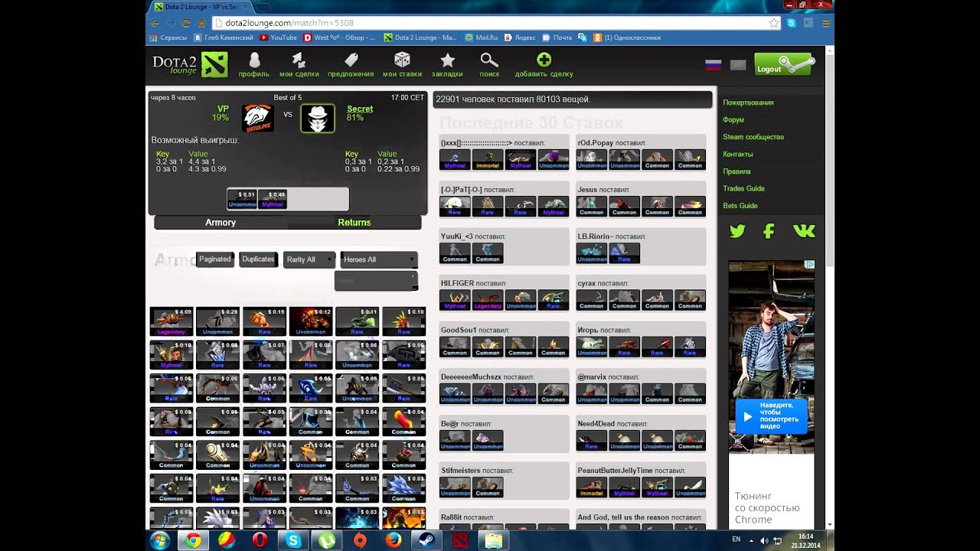
Task: Select the $4.09 Legendary armory item
Action: point(171,321)
